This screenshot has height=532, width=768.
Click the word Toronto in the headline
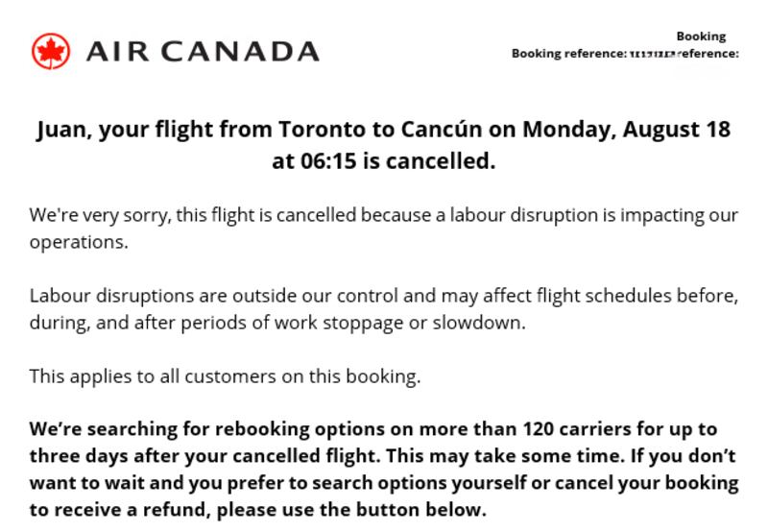tap(325, 129)
